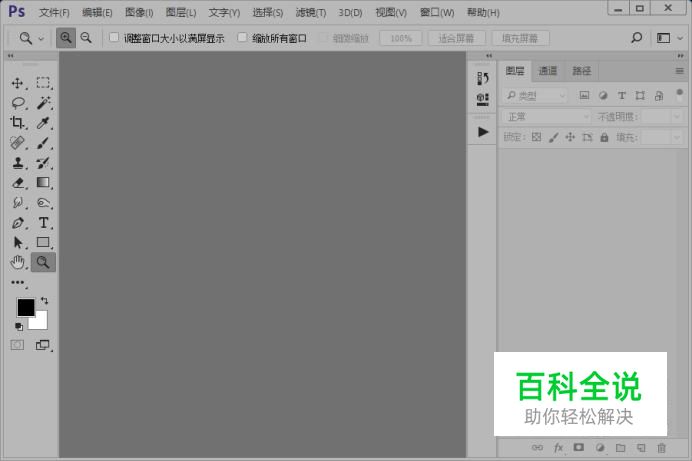Viewport: 692px width, 461px height.
Task: Open the zoom tool preset picker
Action: pos(31,38)
